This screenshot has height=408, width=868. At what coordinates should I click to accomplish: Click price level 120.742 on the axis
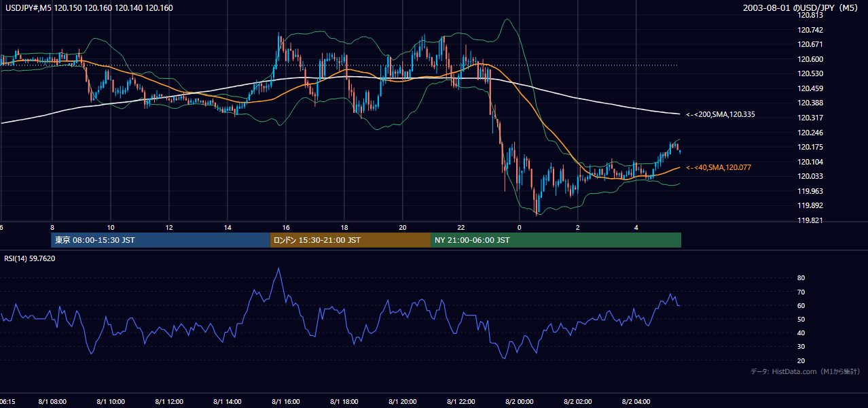point(811,30)
